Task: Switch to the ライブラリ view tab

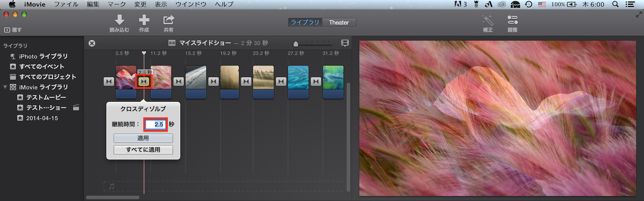Action: [x=305, y=23]
